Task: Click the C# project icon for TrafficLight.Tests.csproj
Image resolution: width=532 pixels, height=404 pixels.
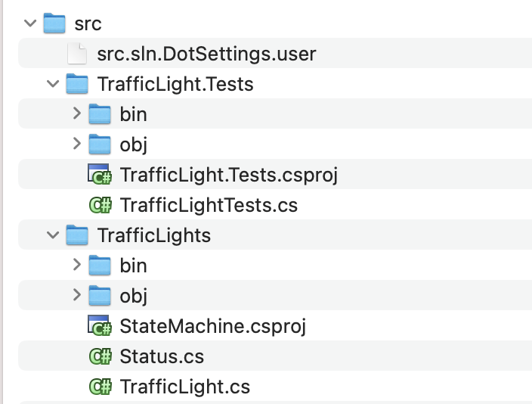Action: [x=101, y=175]
